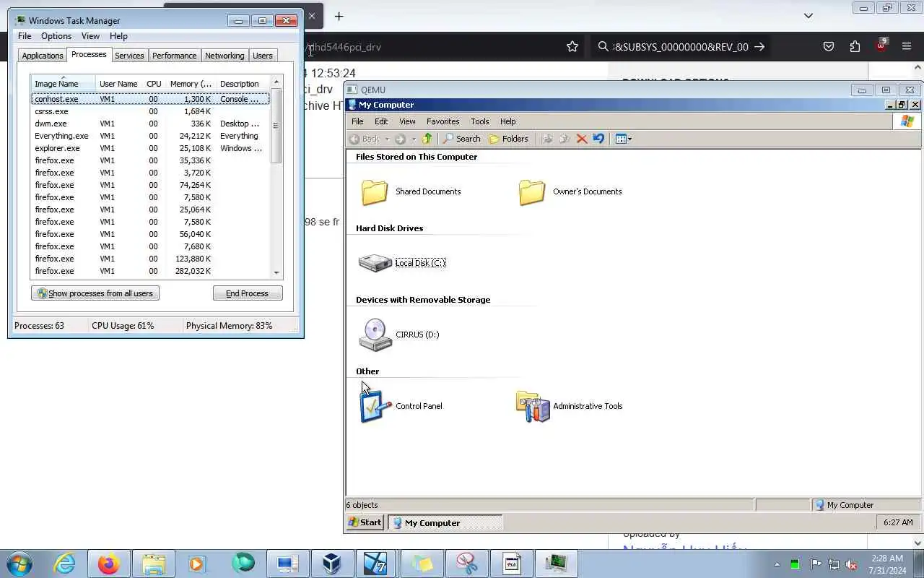This screenshot has height=578, width=924.
Task: Sort processes by User Name column header
Action: click(118, 84)
